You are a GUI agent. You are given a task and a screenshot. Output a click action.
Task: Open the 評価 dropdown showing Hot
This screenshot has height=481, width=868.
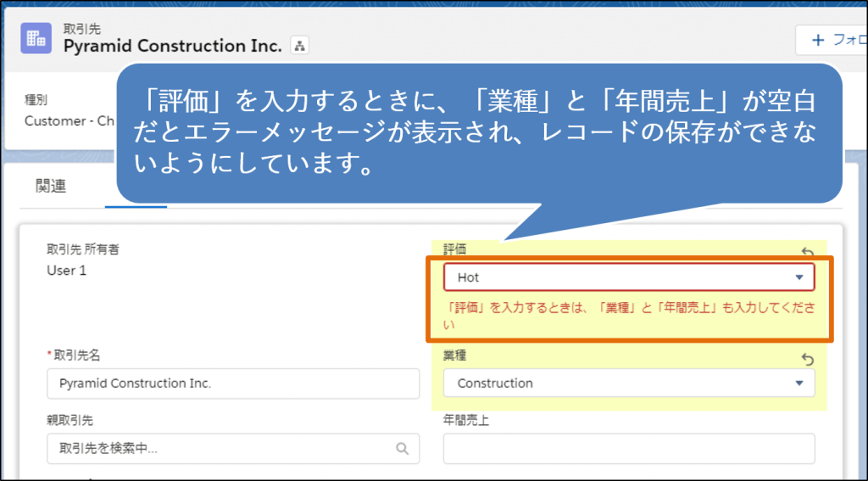629,277
